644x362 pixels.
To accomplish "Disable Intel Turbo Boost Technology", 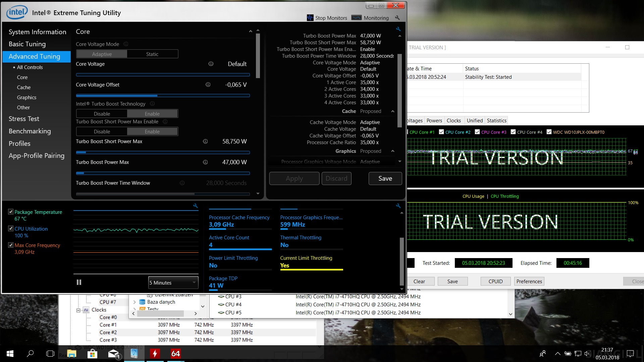I will coord(102,114).
